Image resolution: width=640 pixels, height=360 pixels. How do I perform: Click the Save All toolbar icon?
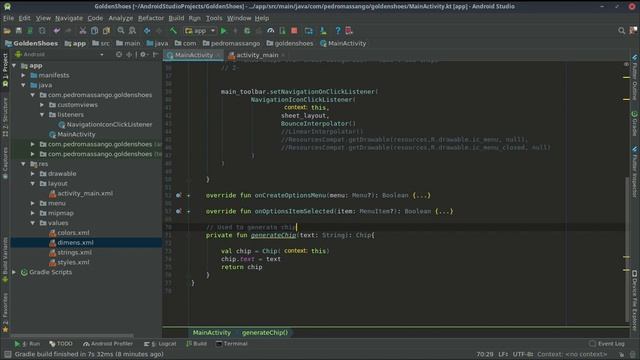[x=19, y=31]
